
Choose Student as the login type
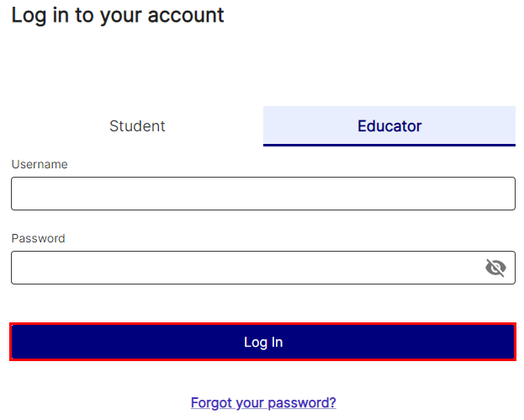137,126
